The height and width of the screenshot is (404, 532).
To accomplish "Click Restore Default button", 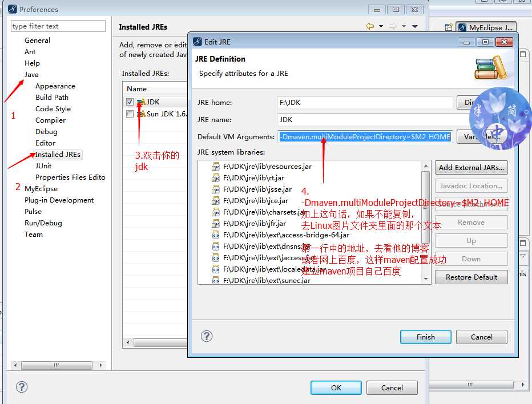I will coord(471,277).
